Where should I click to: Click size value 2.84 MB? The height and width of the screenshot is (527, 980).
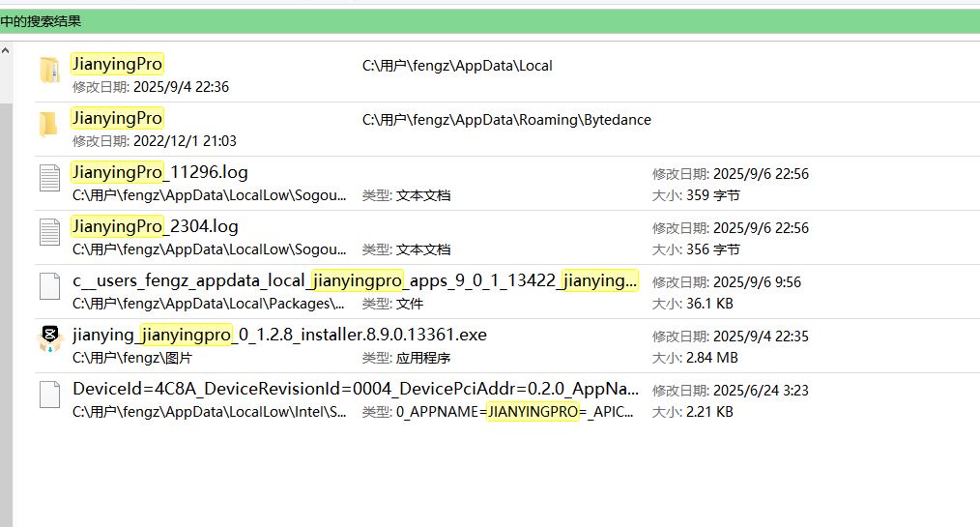click(712, 358)
